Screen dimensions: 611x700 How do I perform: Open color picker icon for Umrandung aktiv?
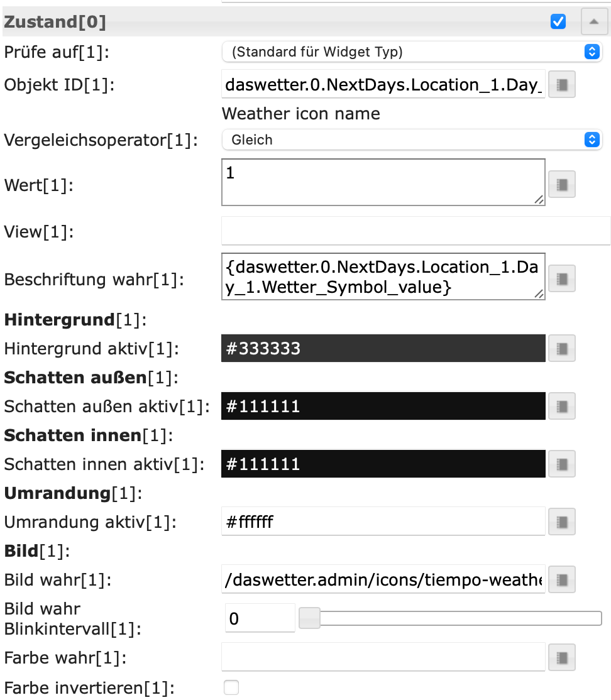pos(562,522)
